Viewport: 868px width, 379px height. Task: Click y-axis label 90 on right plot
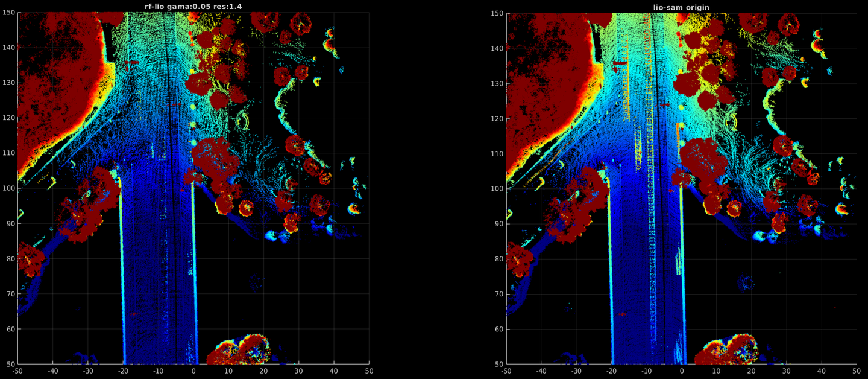pos(499,223)
